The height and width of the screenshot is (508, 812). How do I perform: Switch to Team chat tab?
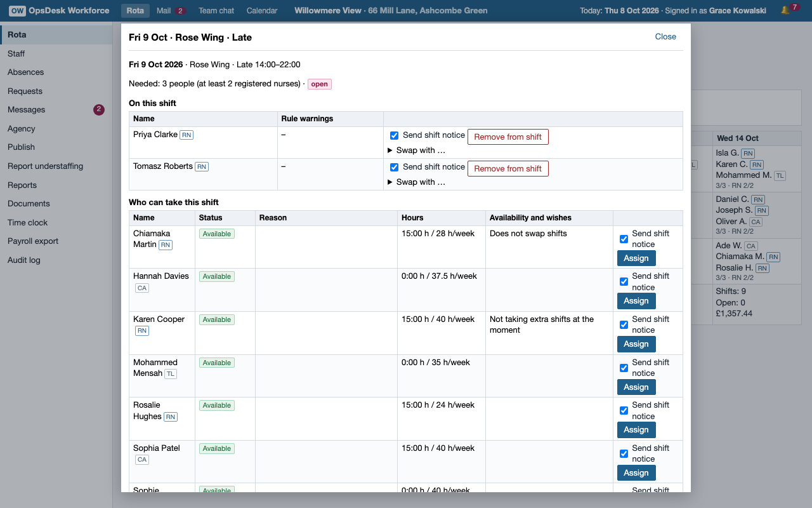[x=216, y=10]
